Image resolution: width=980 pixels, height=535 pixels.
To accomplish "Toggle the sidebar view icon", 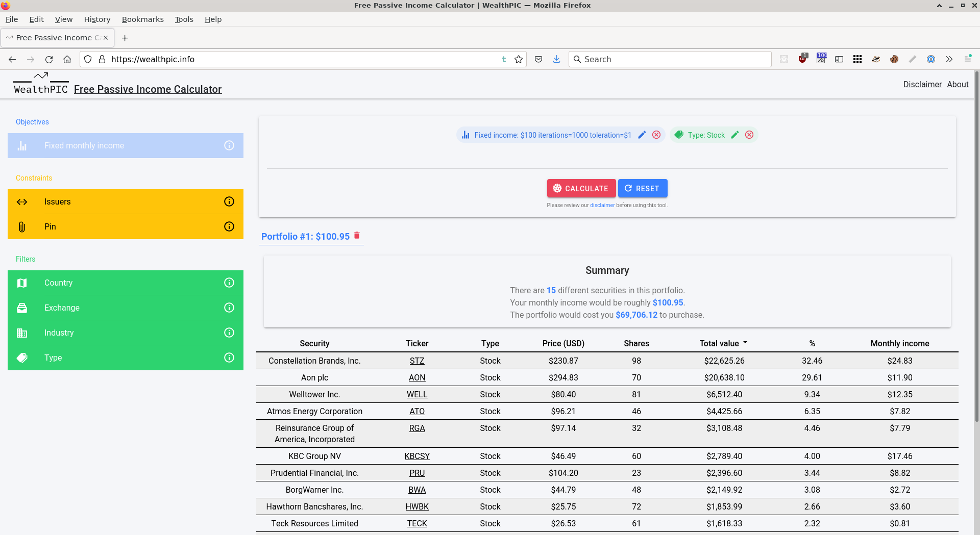I will tap(839, 59).
